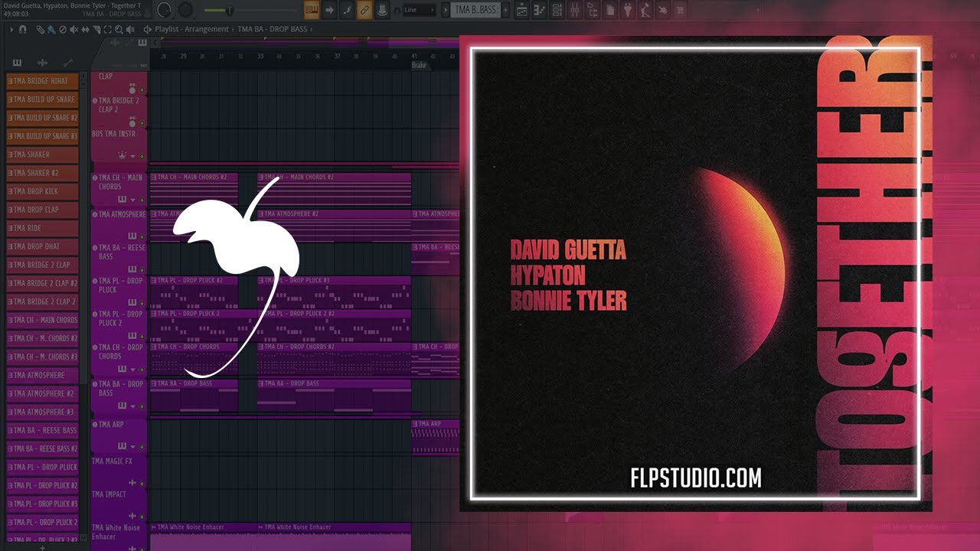Select the Delete tool in the playlist toolbar
The height and width of the screenshot is (551, 980).
tap(63, 29)
